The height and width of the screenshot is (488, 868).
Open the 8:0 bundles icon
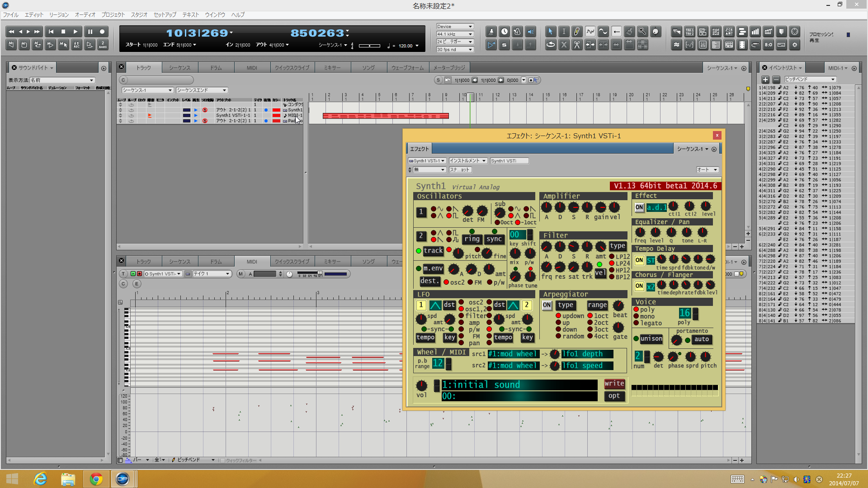768,45
